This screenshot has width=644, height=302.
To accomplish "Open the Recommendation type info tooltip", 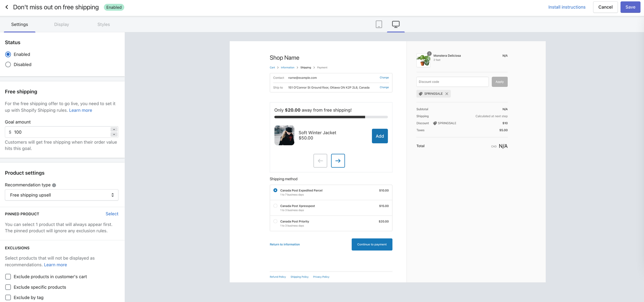I will click(x=53, y=185).
